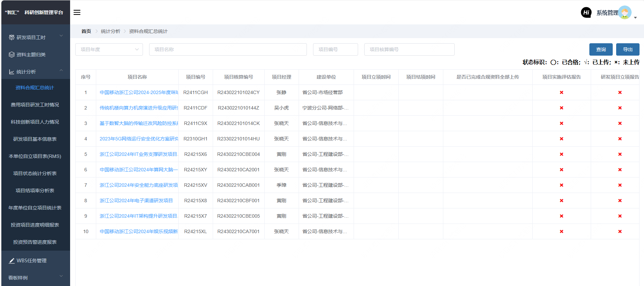Select 项目结项率分析表 in sidebar
The width and height of the screenshot is (644, 286).
click(35, 191)
